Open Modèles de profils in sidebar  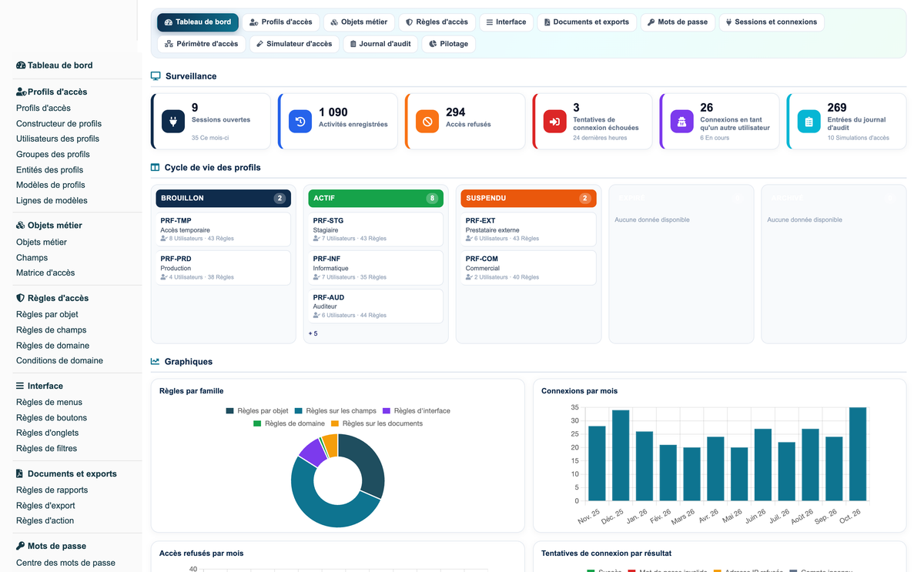(51, 186)
